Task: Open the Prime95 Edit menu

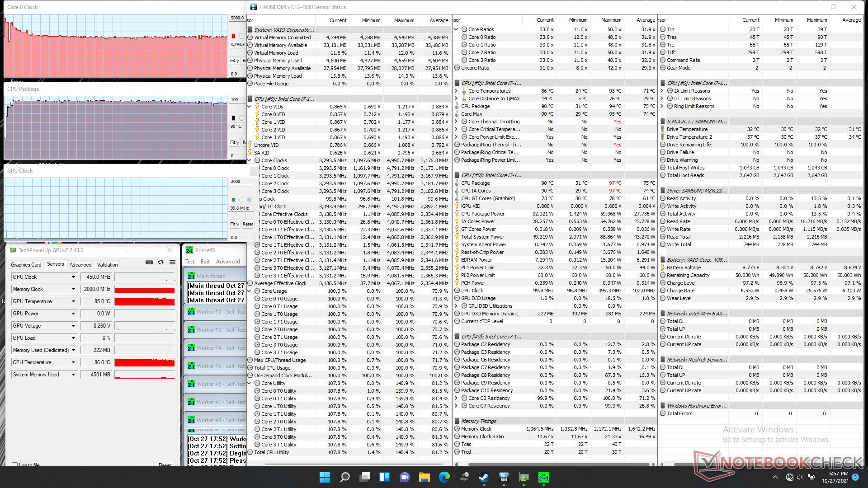Action: coord(205,262)
